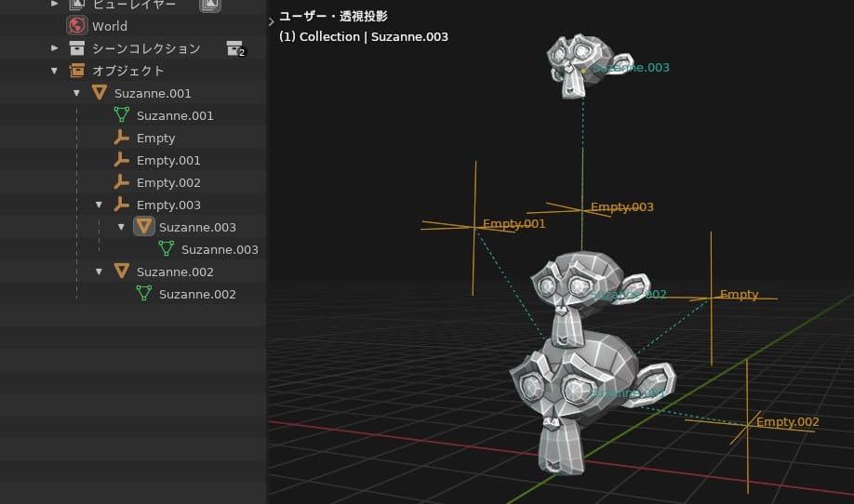This screenshot has width=854, height=504.
Task: Collapse the top-level Suzanne.001 tree node
Action: (76, 93)
